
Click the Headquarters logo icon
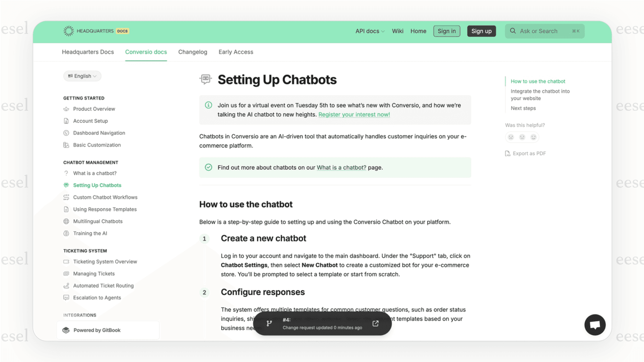[69, 31]
